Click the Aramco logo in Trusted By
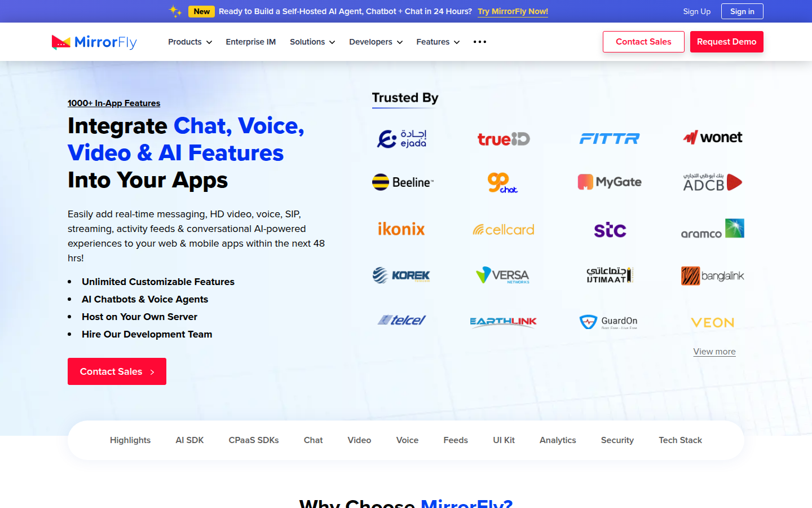Screen dimensions: 812x508 click(x=712, y=229)
